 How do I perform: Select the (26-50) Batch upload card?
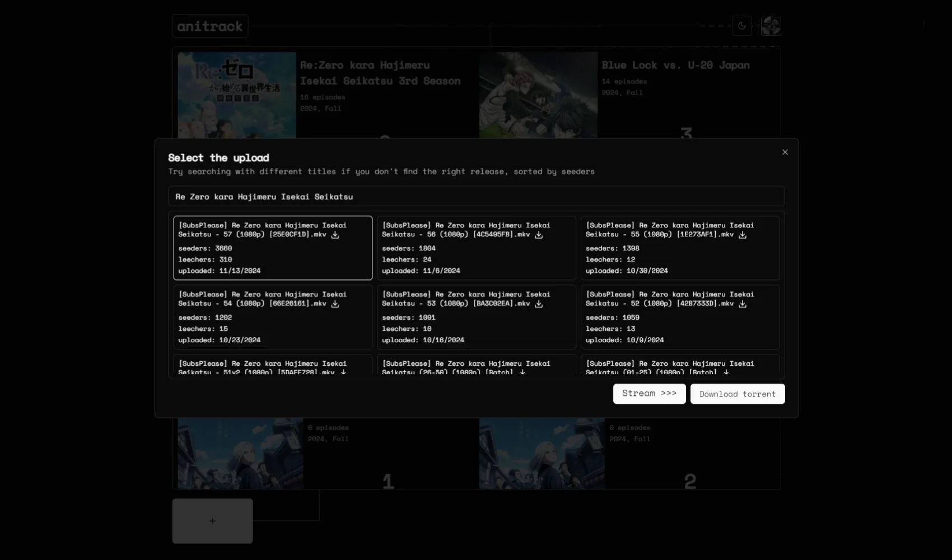[477, 365]
